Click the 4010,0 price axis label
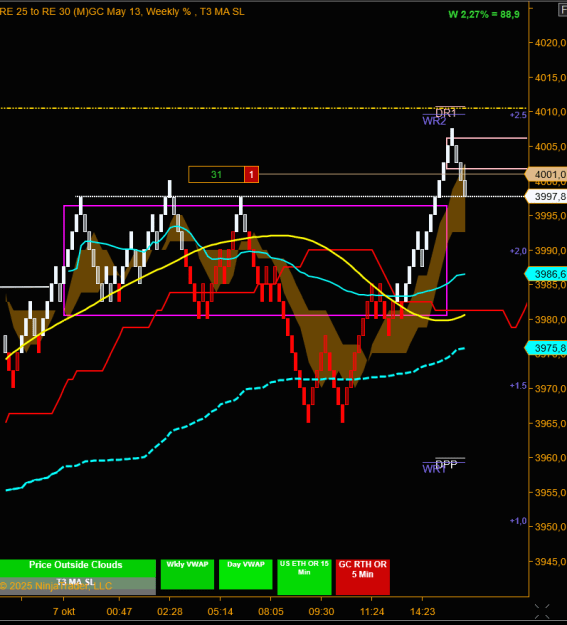The height and width of the screenshot is (625, 567). pos(551,112)
